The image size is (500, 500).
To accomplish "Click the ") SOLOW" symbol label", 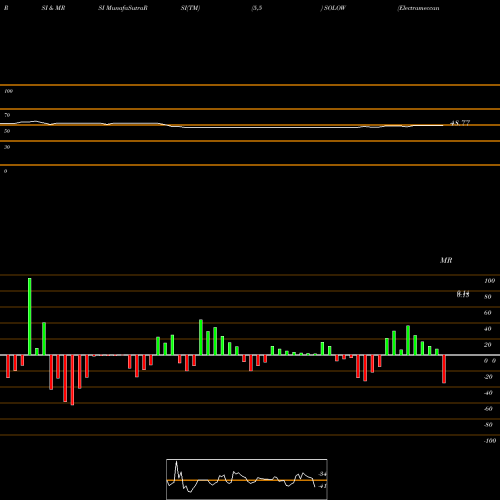I will [333, 8].
